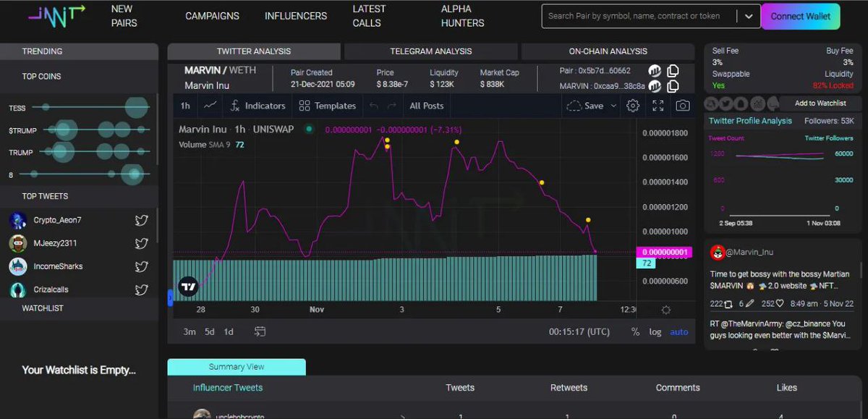Viewport: 868px width, 419px height.
Task: Click the go-to-date calendar icon
Action: pyautogui.click(x=260, y=331)
